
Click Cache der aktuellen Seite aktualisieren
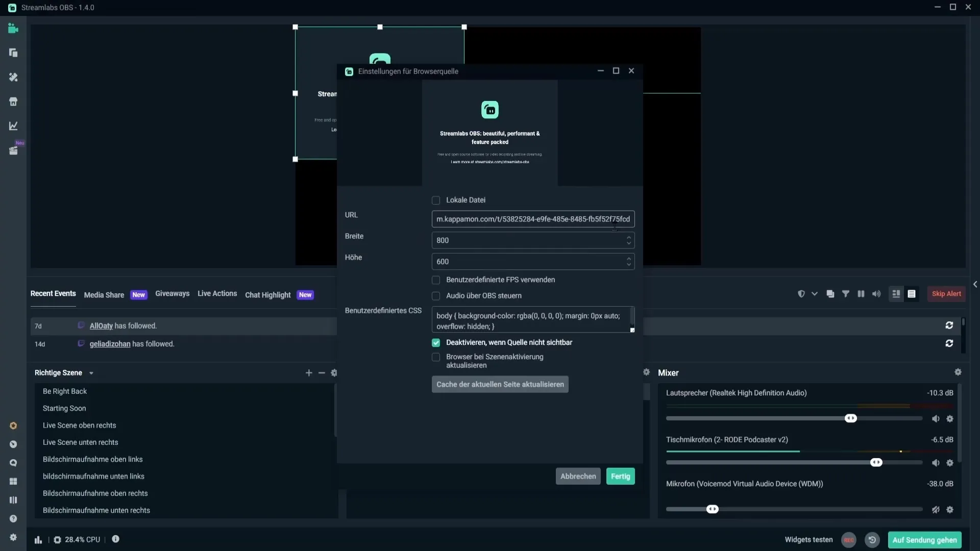(x=500, y=385)
